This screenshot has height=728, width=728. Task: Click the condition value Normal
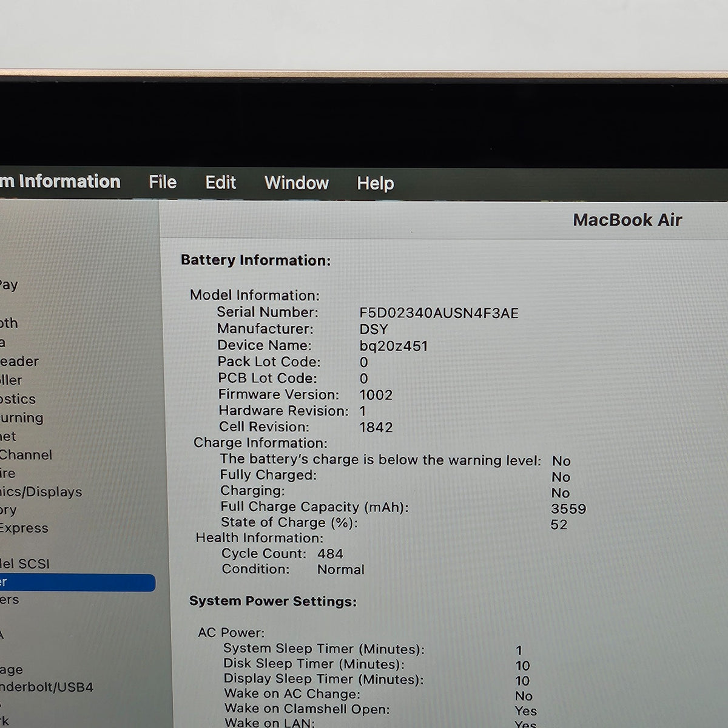pyautogui.click(x=341, y=570)
